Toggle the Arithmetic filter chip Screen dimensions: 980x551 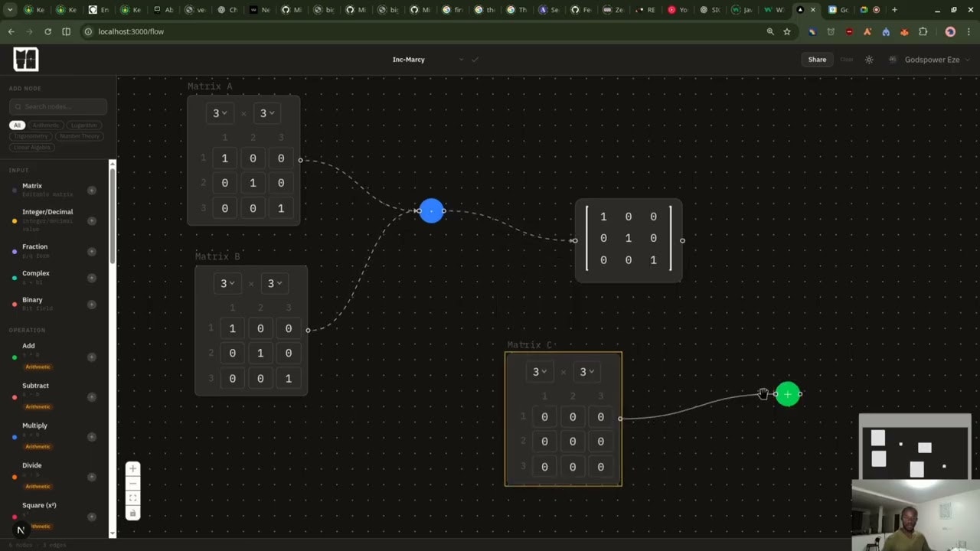point(45,125)
